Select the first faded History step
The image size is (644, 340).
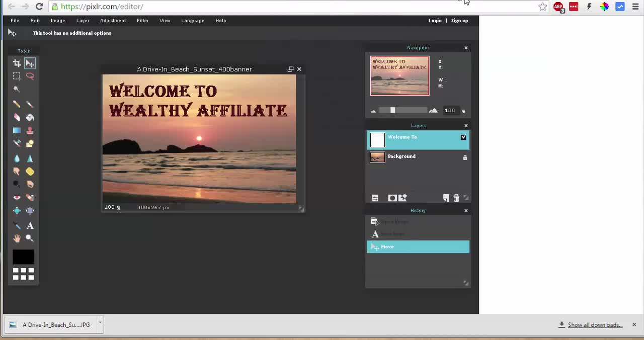point(418,221)
